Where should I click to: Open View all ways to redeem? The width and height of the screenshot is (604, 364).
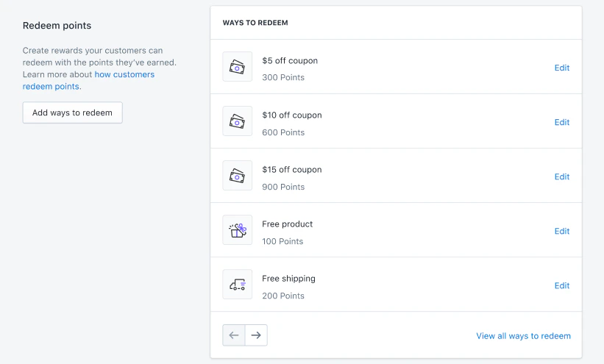tap(523, 336)
